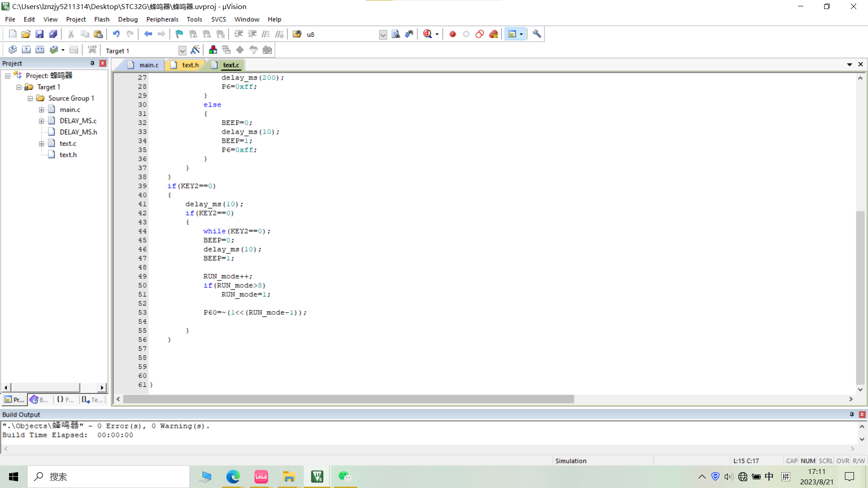This screenshot has height=488, width=868.
Task: Open the debug session dropdown arrow
Action: click(x=437, y=34)
